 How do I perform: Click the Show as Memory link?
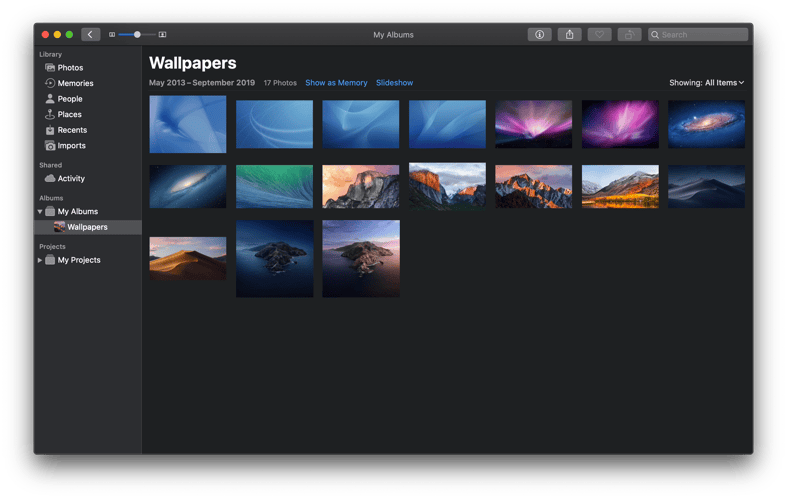(x=336, y=83)
